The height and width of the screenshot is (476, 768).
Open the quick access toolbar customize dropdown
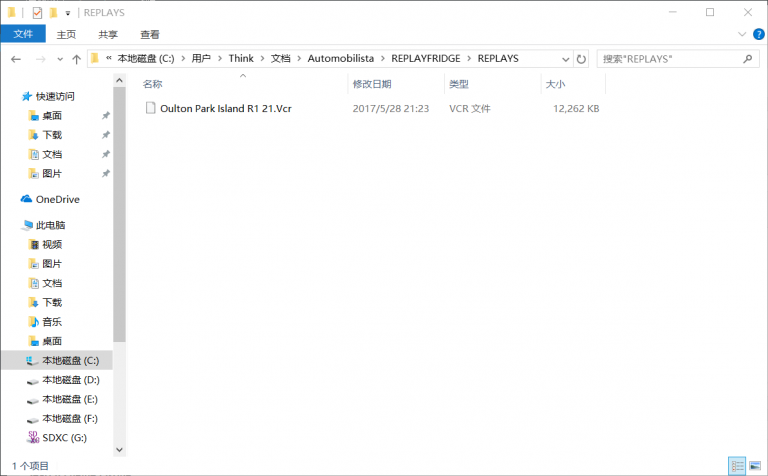click(x=68, y=13)
